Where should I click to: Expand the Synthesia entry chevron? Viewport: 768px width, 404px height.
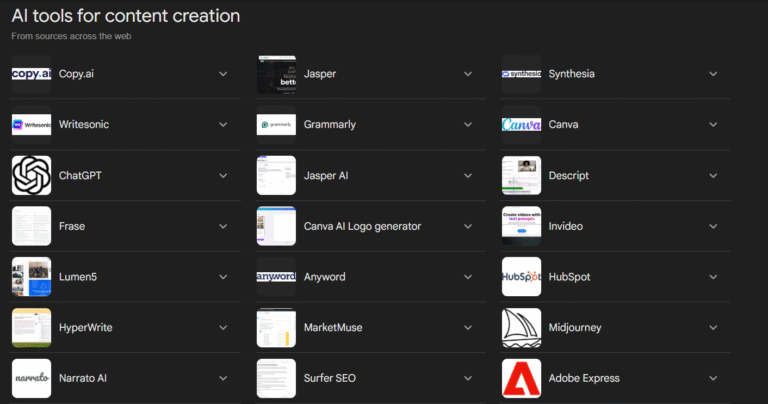click(713, 74)
